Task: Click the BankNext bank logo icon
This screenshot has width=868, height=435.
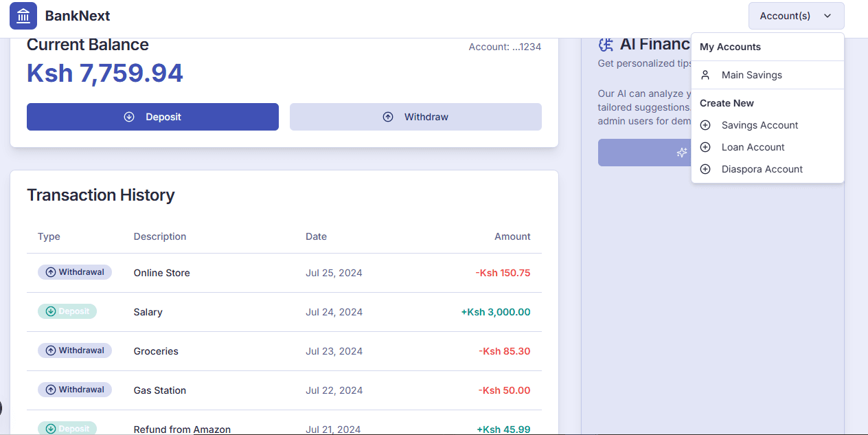Action: click(x=23, y=16)
